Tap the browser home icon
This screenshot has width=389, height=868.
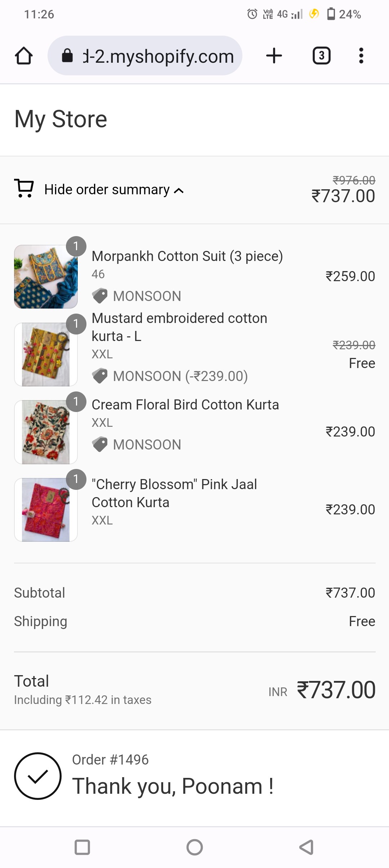(x=24, y=56)
